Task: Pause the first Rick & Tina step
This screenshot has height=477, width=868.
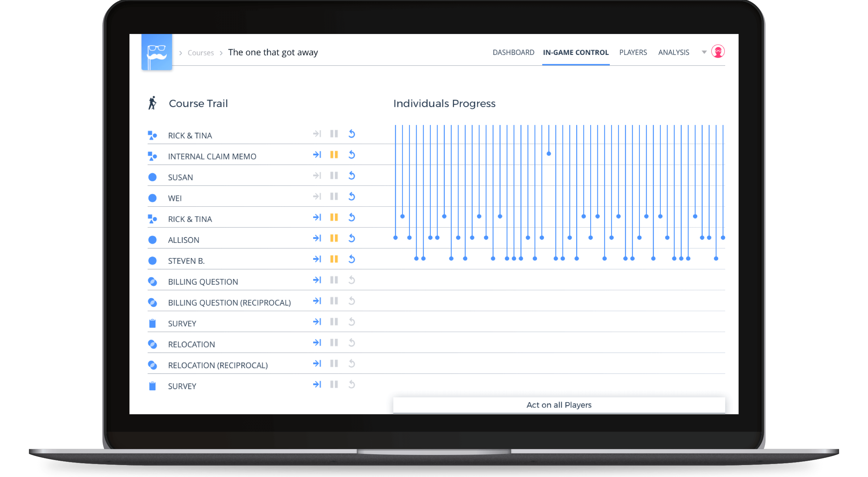Action: (334, 134)
